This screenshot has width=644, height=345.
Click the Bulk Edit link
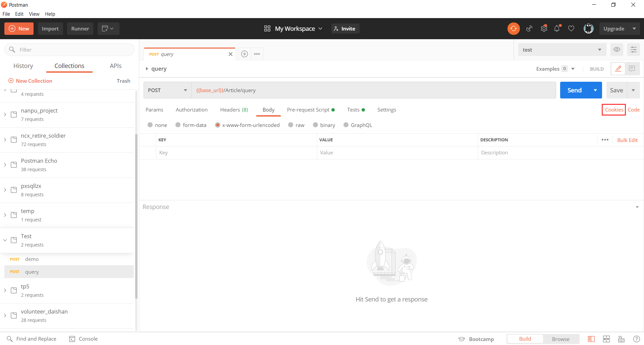click(628, 140)
